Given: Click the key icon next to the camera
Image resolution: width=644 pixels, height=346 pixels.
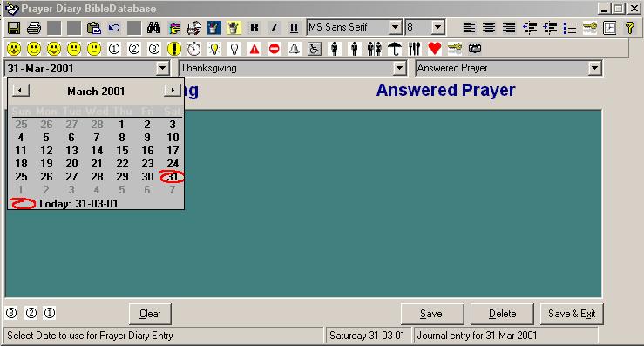Looking at the screenshot, I should click(455, 49).
